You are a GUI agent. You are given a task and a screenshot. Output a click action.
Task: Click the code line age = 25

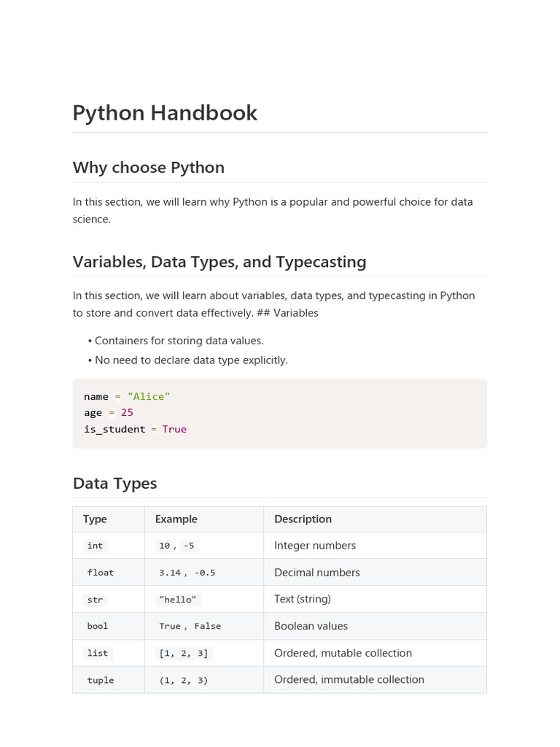[109, 413]
